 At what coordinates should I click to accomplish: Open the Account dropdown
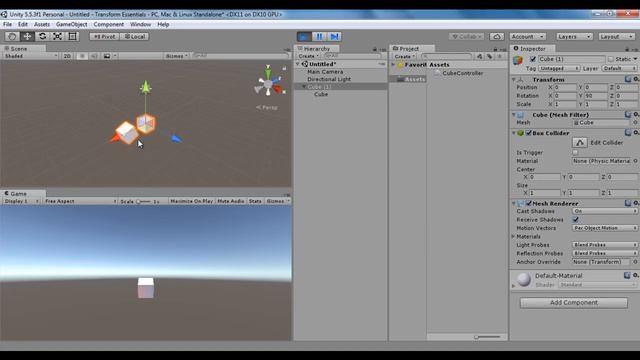coord(528,37)
